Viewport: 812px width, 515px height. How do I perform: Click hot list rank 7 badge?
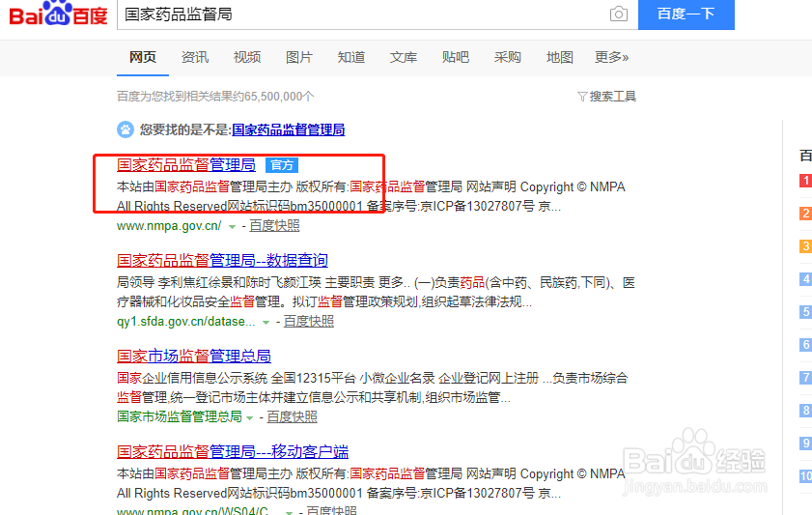click(x=806, y=377)
